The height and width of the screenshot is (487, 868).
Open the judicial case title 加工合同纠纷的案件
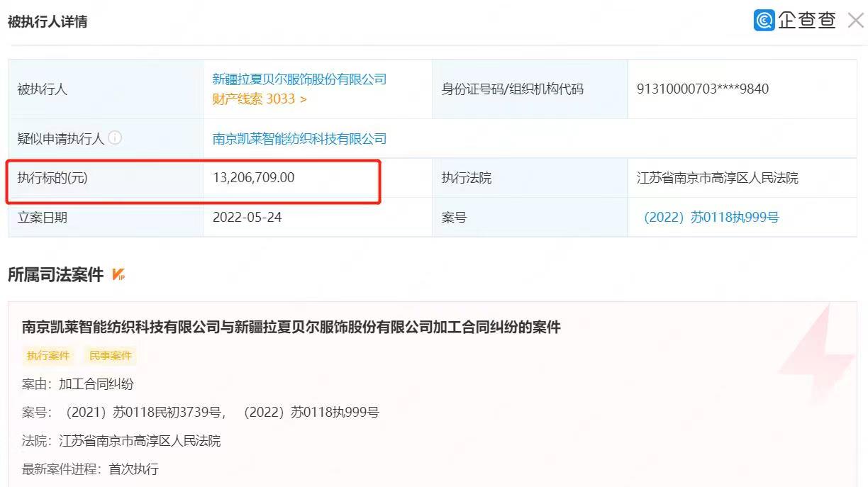[x=291, y=328]
